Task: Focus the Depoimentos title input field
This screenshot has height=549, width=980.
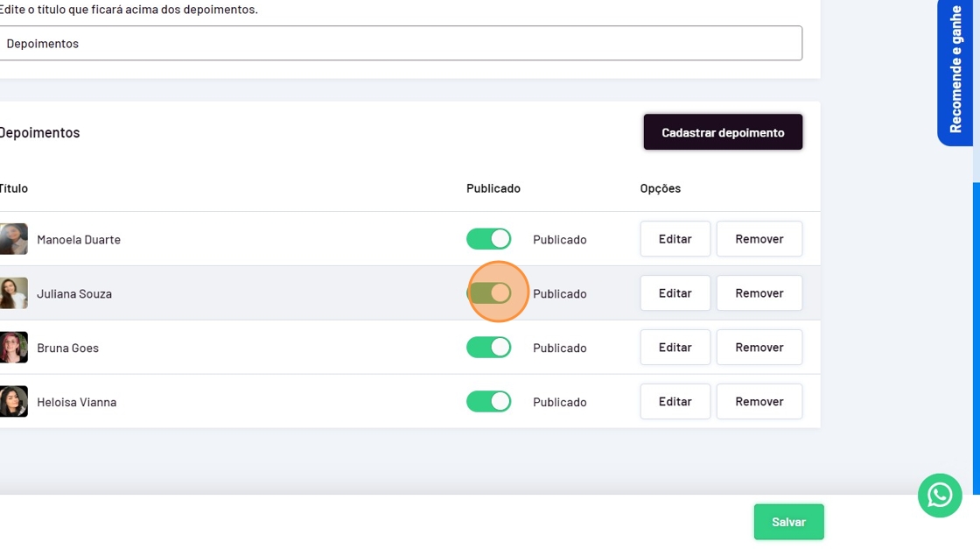Action: (x=399, y=43)
